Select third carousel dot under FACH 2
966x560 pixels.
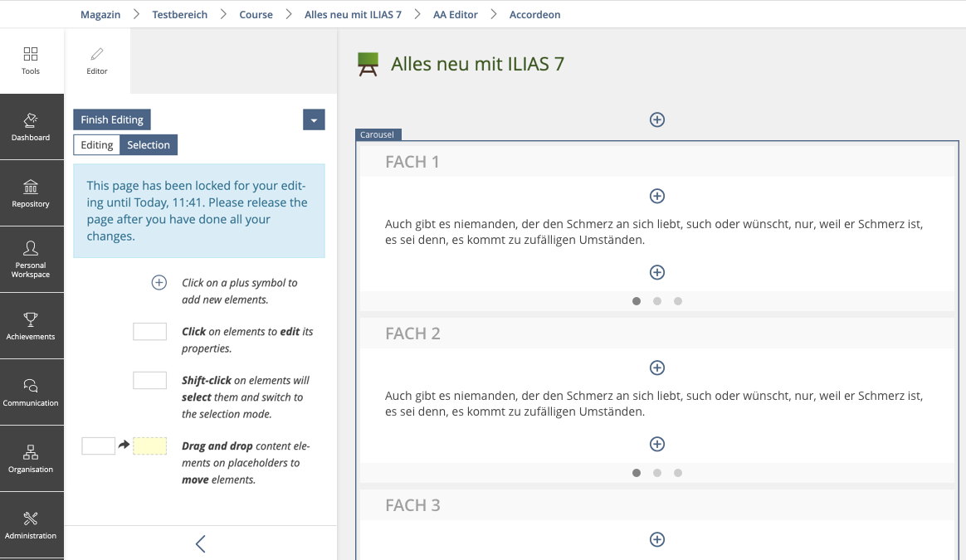point(678,473)
